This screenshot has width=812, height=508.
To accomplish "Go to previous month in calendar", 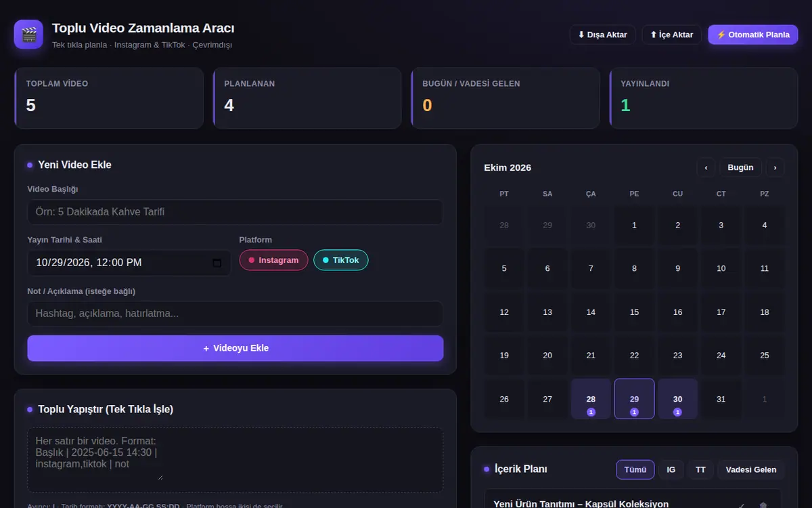I will pos(706,167).
